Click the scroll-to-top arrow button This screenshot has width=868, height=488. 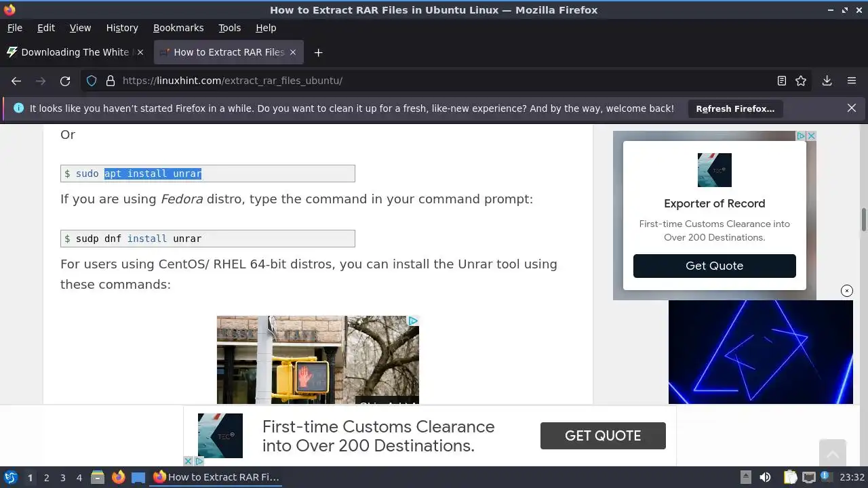[832, 453]
